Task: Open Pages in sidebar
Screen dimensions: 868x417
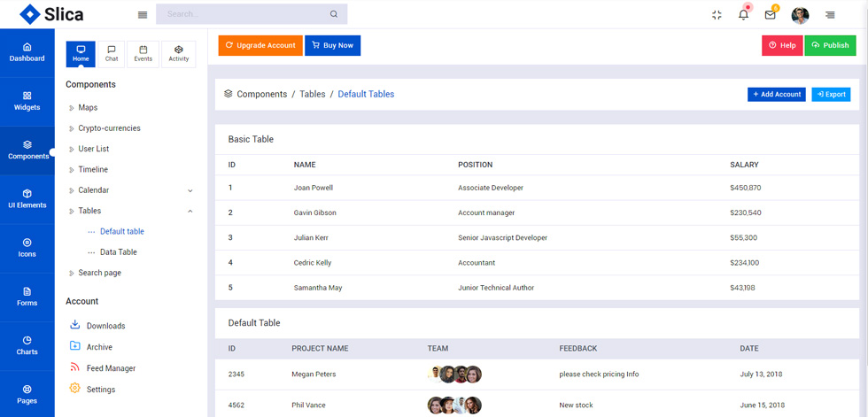Action: pyautogui.click(x=27, y=394)
